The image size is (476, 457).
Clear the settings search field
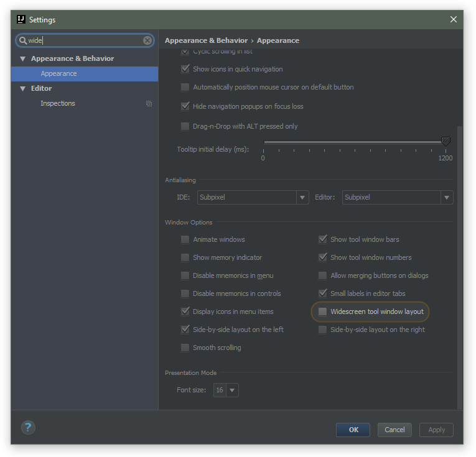147,40
